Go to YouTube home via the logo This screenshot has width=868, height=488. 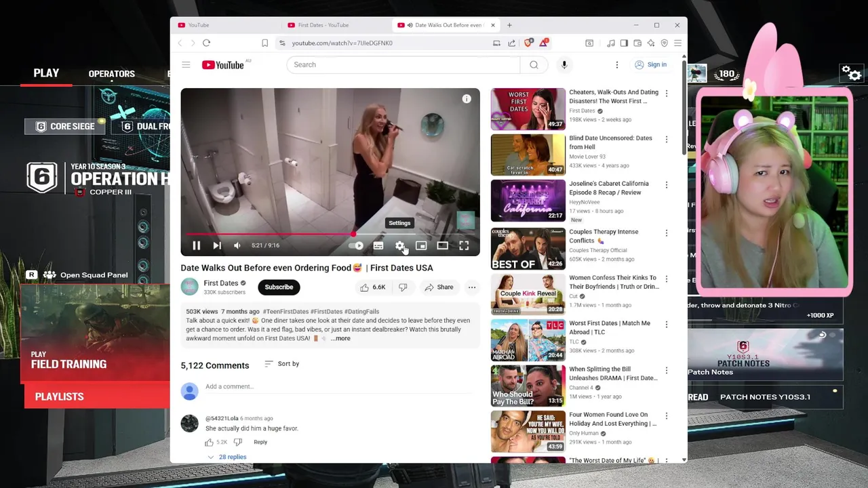[222, 65]
